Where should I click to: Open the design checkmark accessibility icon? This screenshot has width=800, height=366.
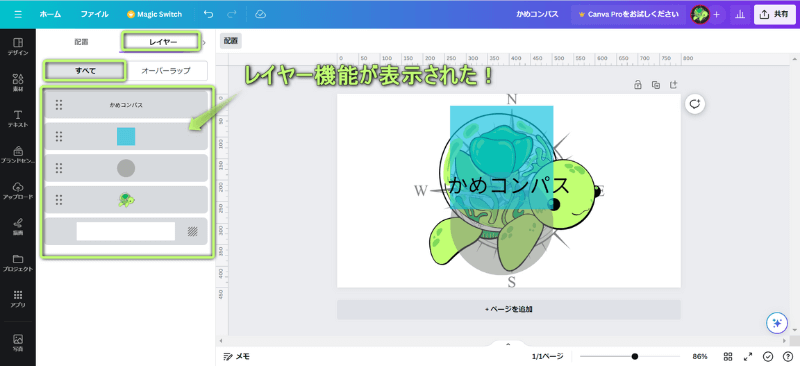coord(768,356)
